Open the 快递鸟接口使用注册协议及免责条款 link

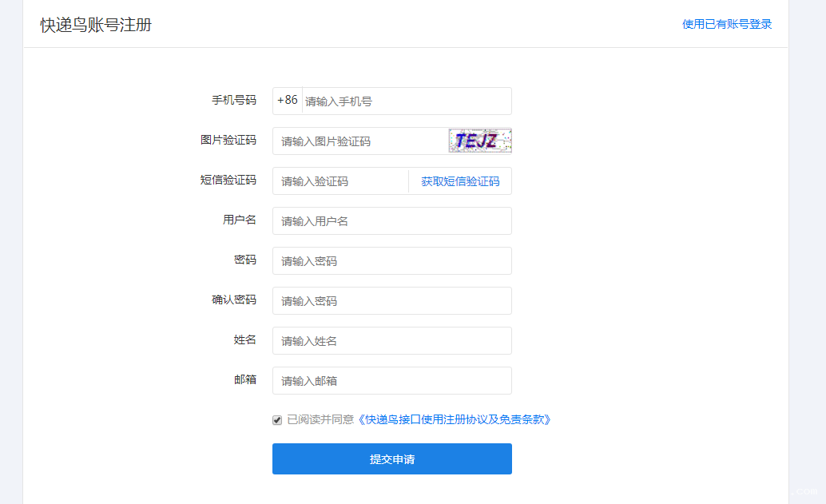[454, 420]
